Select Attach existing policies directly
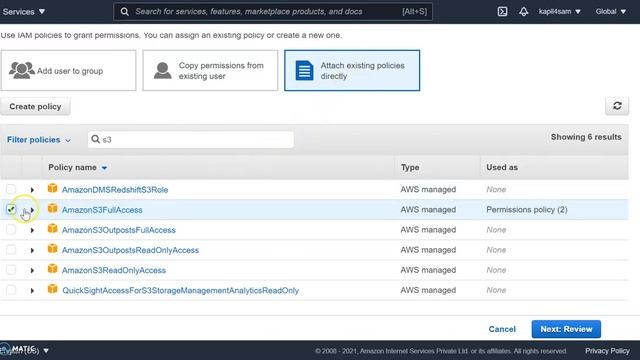The width and height of the screenshot is (640, 360). [352, 70]
